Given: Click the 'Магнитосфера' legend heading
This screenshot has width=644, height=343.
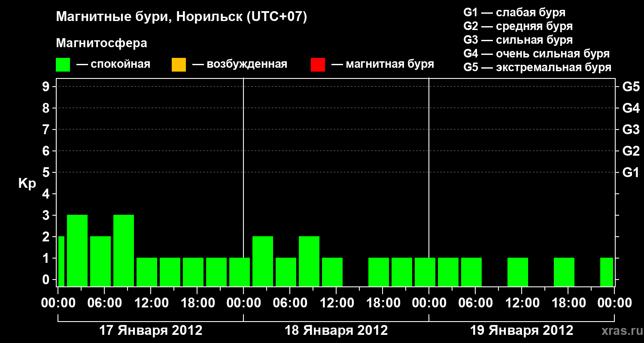Looking at the screenshot, I should click(x=102, y=43).
